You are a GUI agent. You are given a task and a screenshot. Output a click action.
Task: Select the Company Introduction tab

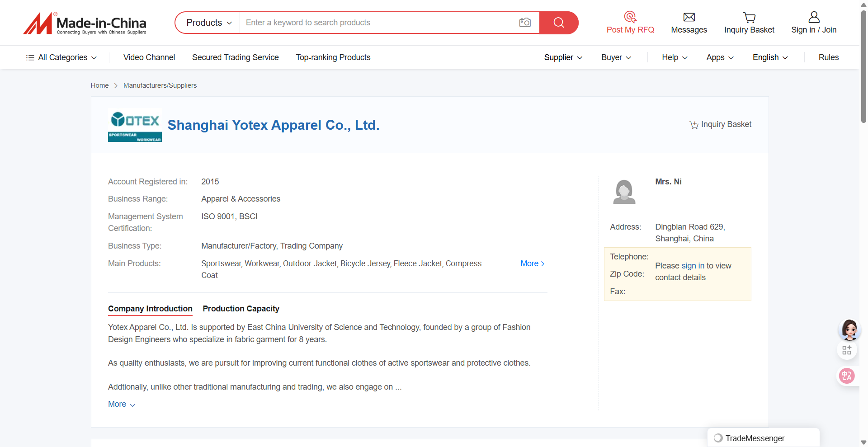(x=150, y=309)
